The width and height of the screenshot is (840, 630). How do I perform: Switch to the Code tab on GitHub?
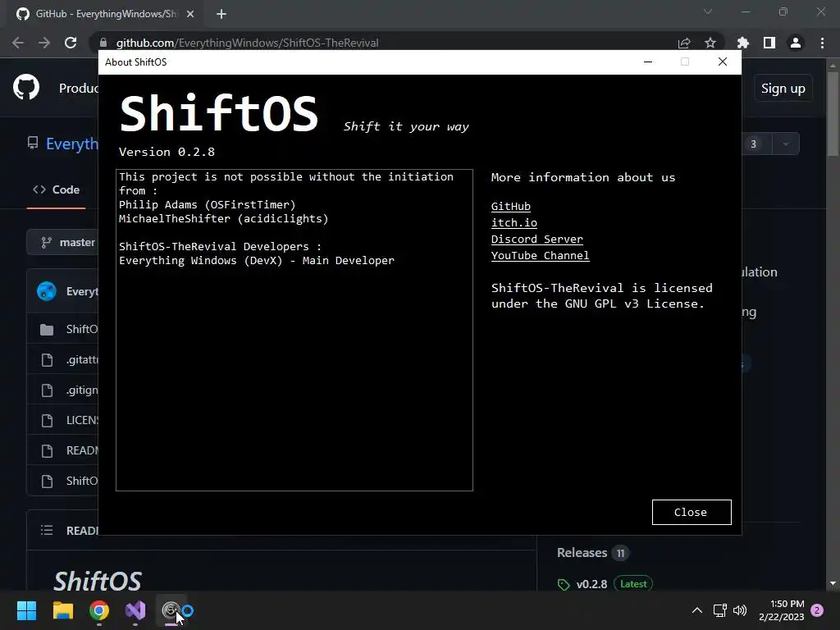(x=57, y=189)
